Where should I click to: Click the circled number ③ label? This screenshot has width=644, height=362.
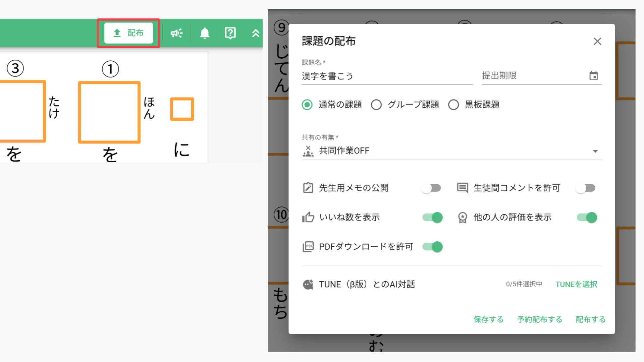15,68
